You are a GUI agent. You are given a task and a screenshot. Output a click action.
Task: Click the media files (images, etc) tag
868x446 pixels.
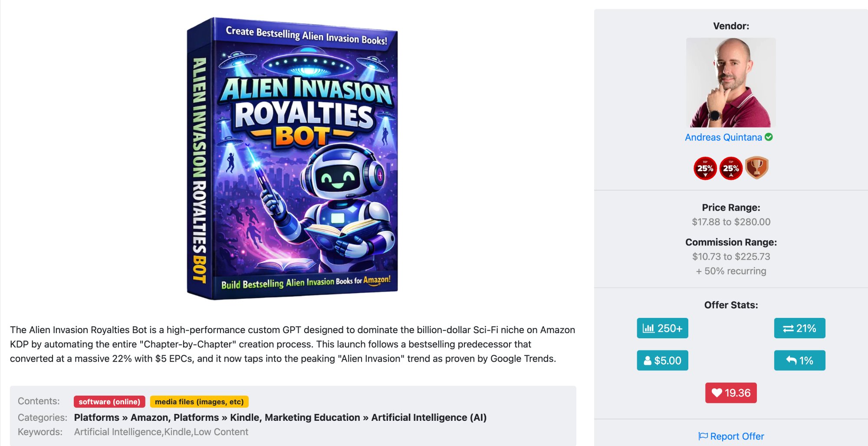pyautogui.click(x=199, y=402)
